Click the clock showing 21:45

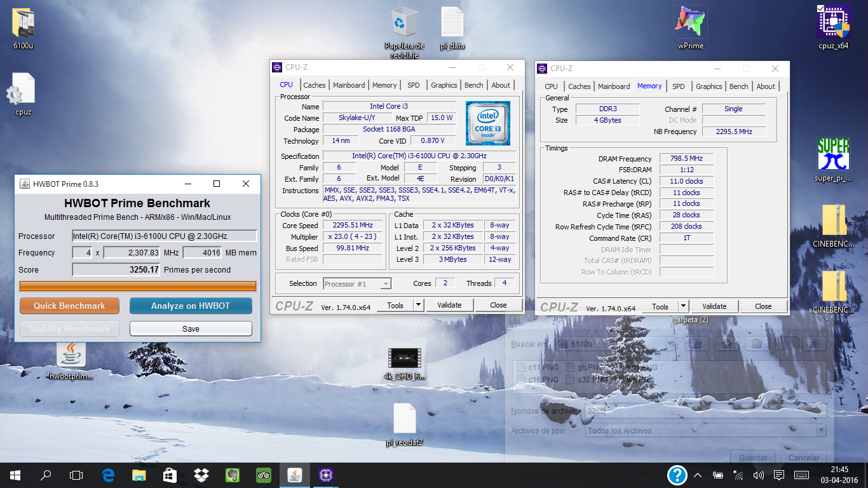tap(839, 470)
